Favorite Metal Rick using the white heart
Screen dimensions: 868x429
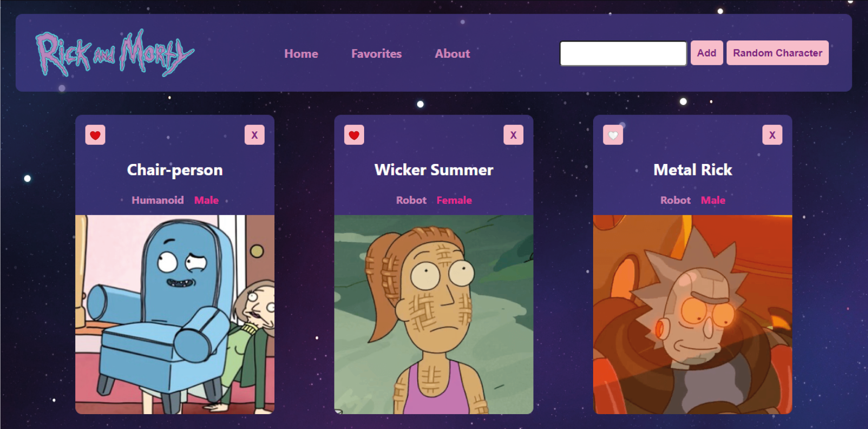[x=613, y=135]
